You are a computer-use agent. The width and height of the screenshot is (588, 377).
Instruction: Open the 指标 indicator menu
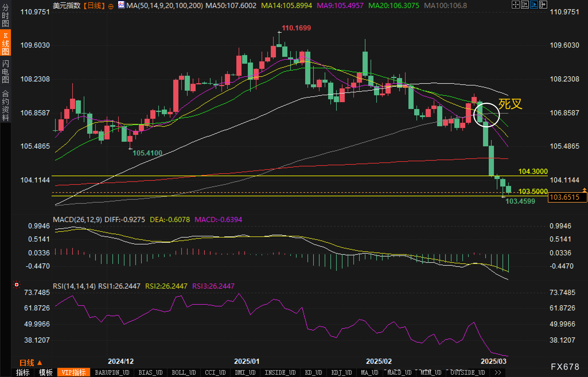point(23,372)
